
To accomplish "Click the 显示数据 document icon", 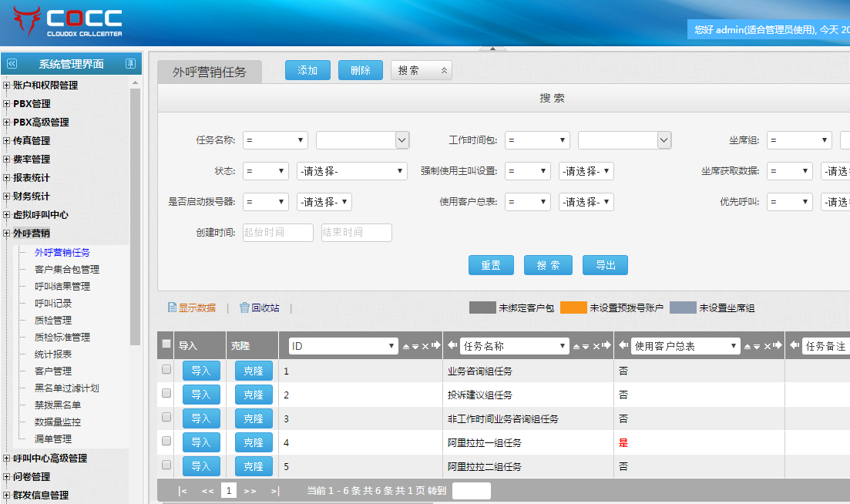I will [173, 307].
